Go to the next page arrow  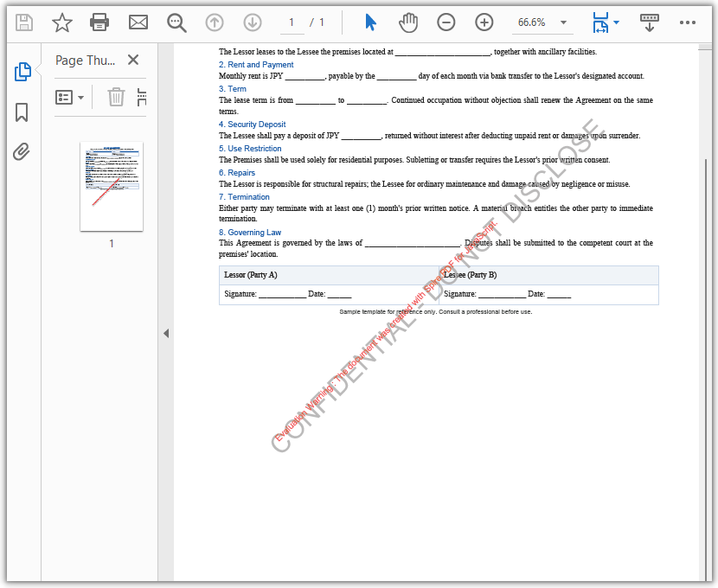[x=253, y=22]
